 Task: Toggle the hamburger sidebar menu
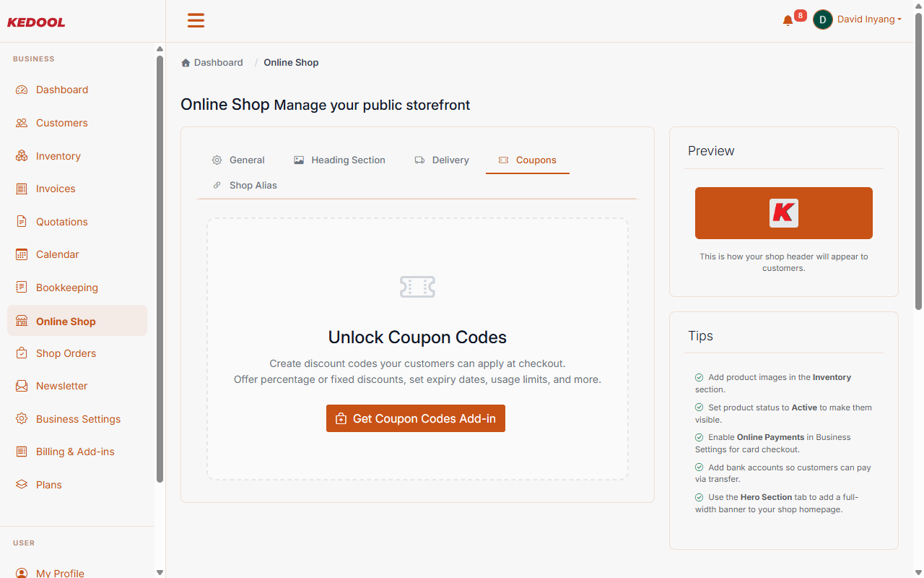196,20
